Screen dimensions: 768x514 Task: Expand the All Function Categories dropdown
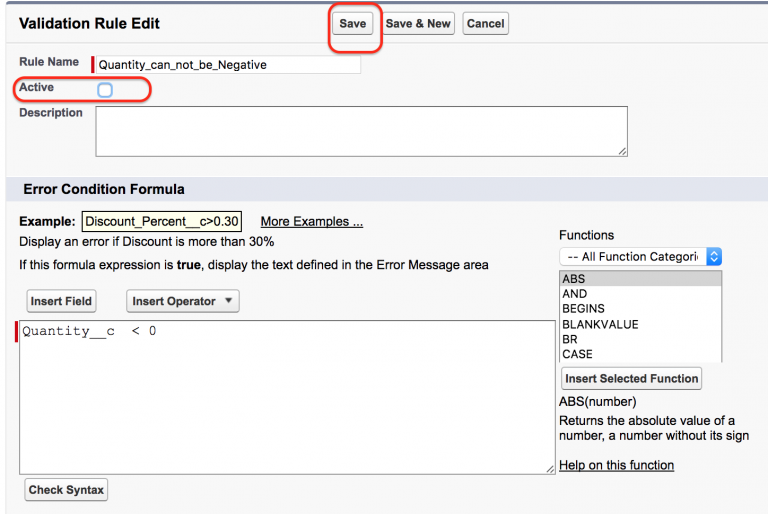pos(640,257)
